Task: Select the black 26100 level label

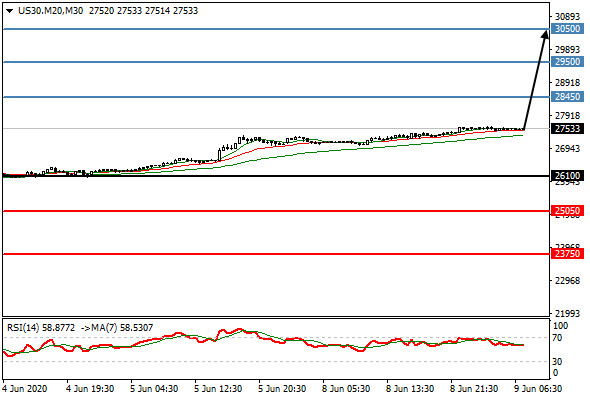Action: click(568, 176)
